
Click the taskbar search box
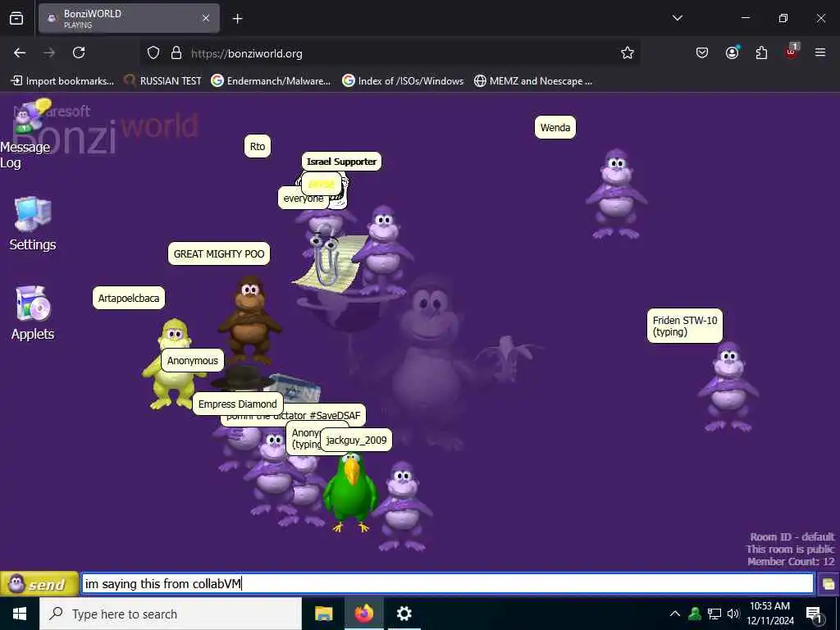point(171,614)
